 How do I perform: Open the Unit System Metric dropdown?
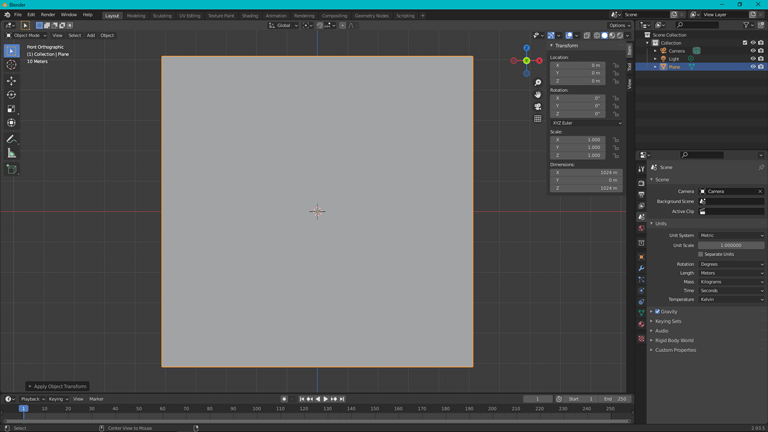[731, 236]
